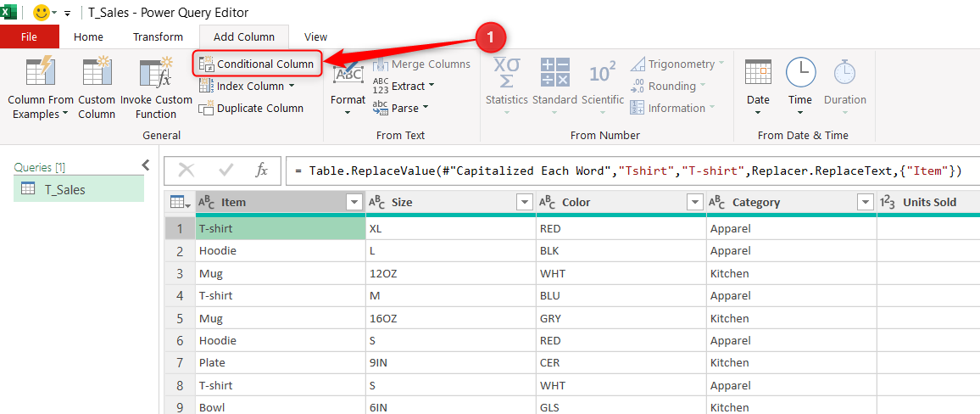The height and width of the screenshot is (414, 980).
Task: Click inside the formula bar text
Action: pos(634,171)
